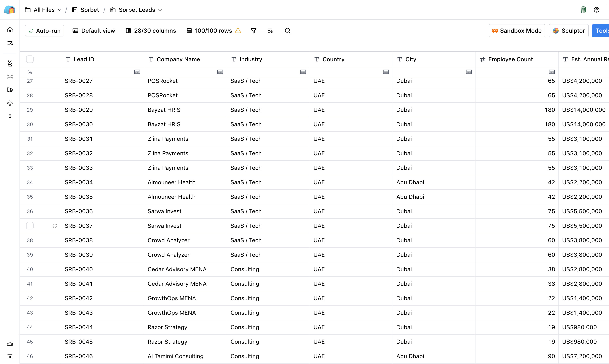Image resolution: width=609 pixels, height=364 pixels.
Task: Open the trash bin icon in sidebar
Action: [x=10, y=356]
